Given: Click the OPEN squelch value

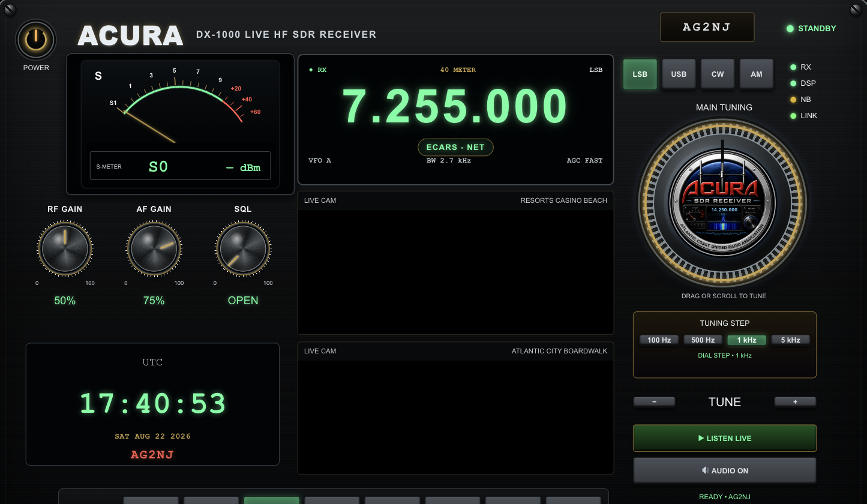Looking at the screenshot, I should 243,301.
